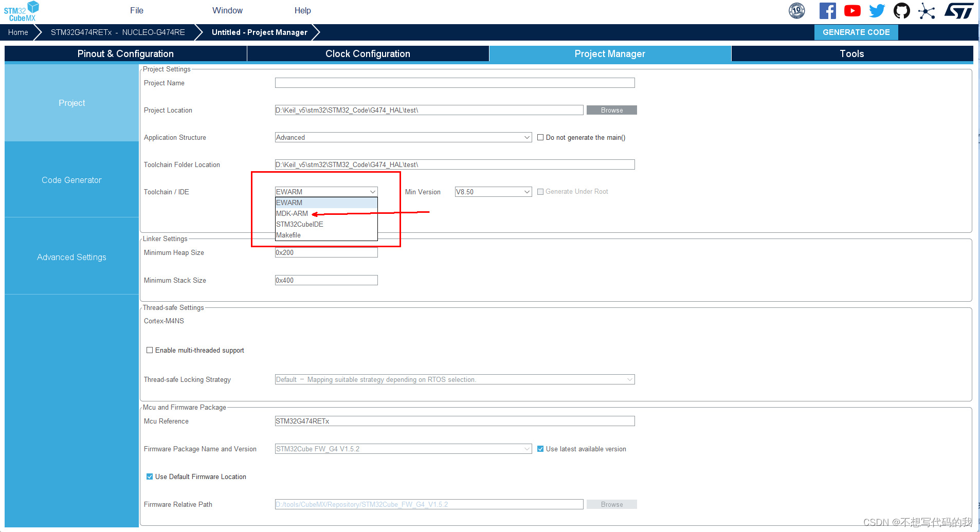Open Firmware Package Name and Version dropdown
The height and width of the screenshot is (532, 980).
pyautogui.click(x=404, y=449)
